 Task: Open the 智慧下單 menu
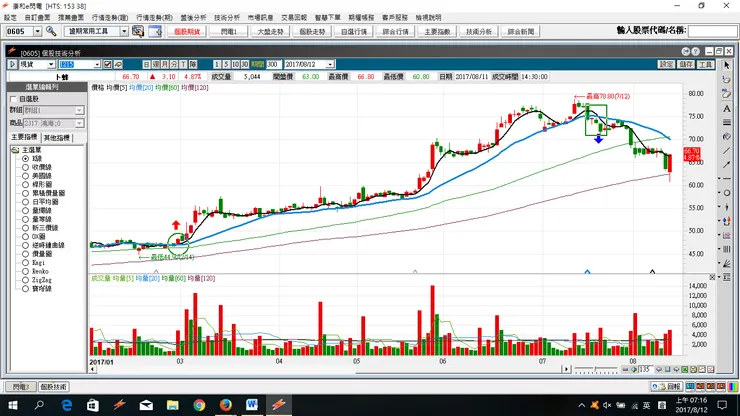coord(328,17)
